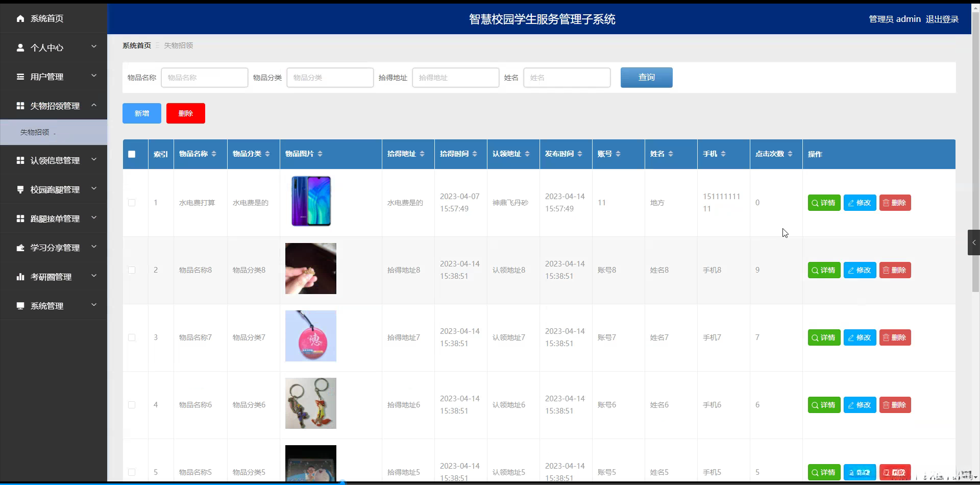Click the bar chart icon beside 考研圈管理

tap(20, 277)
